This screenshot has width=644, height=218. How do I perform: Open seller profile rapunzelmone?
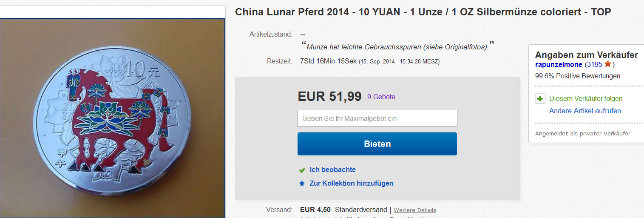click(x=558, y=64)
